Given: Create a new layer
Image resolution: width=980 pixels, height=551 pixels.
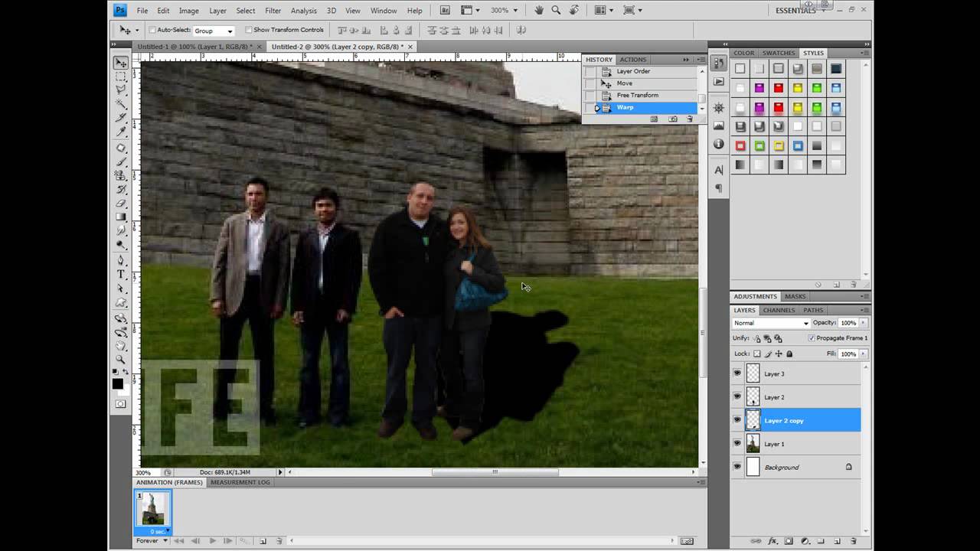Looking at the screenshot, I should [837, 541].
